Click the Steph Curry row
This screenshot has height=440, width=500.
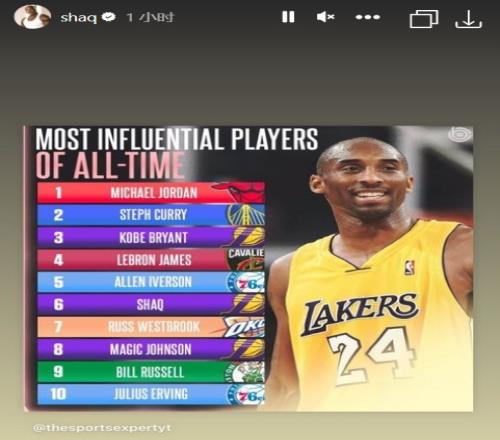[151, 215]
